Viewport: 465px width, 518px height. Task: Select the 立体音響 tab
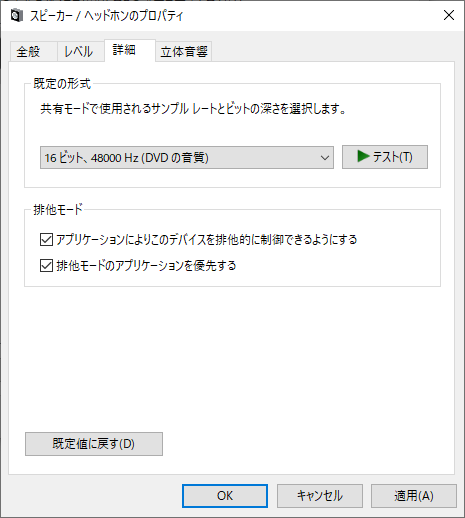pos(184,51)
